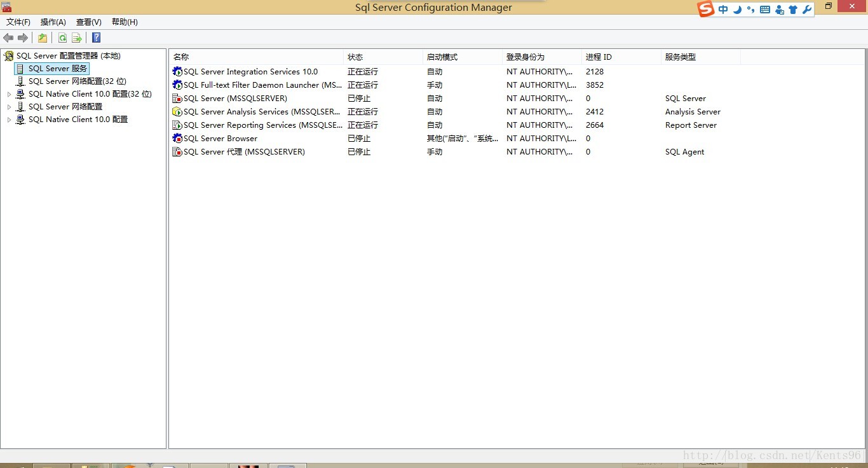Image resolution: width=868 pixels, height=468 pixels.
Task: Select the SQL Server (MSSQLSERVER) service
Action: pyautogui.click(x=236, y=99)
